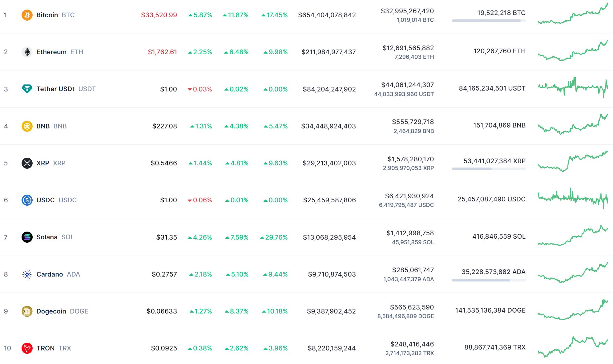
Task: Click the Bitcoin coin logo icon
Action: (27, 15)
